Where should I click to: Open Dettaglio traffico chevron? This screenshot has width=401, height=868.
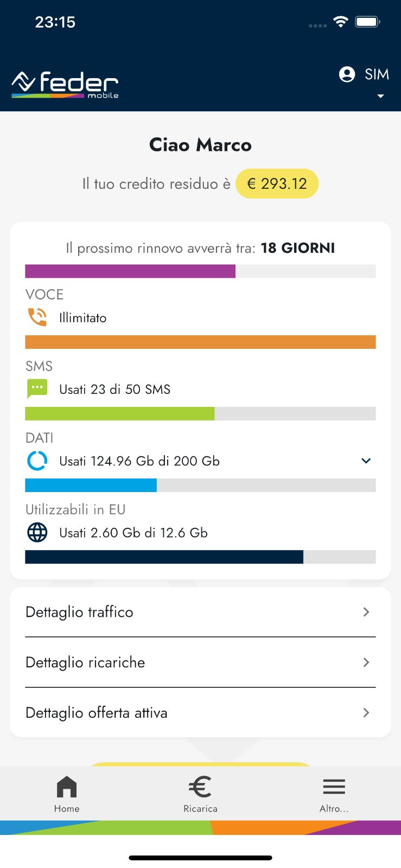point(366,612)
